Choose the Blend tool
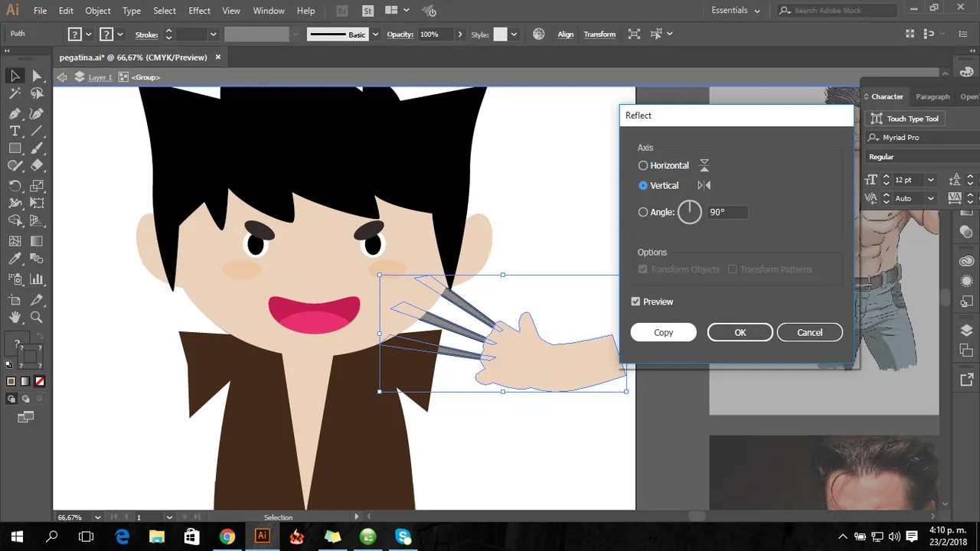 tap(37, 260)
